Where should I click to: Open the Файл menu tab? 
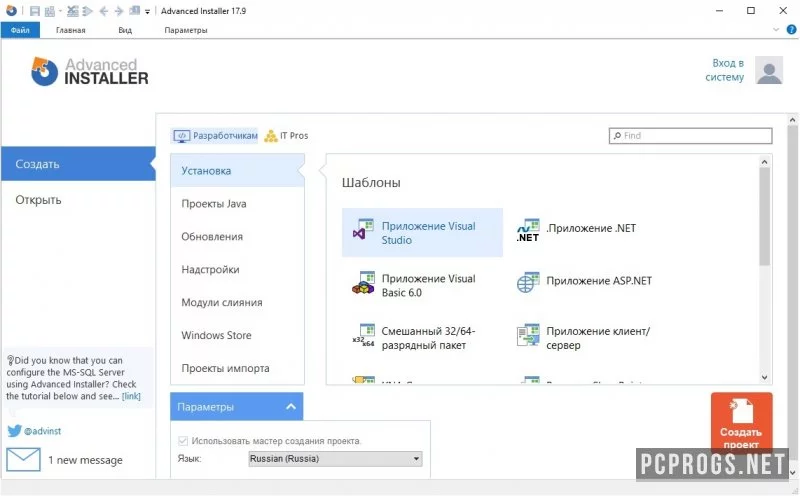pyautogui.click(x=20, y=30)
